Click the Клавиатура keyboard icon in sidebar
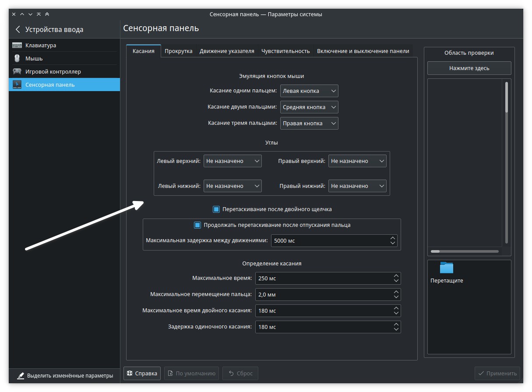This screenshot has width=532, height=392. 17,45
